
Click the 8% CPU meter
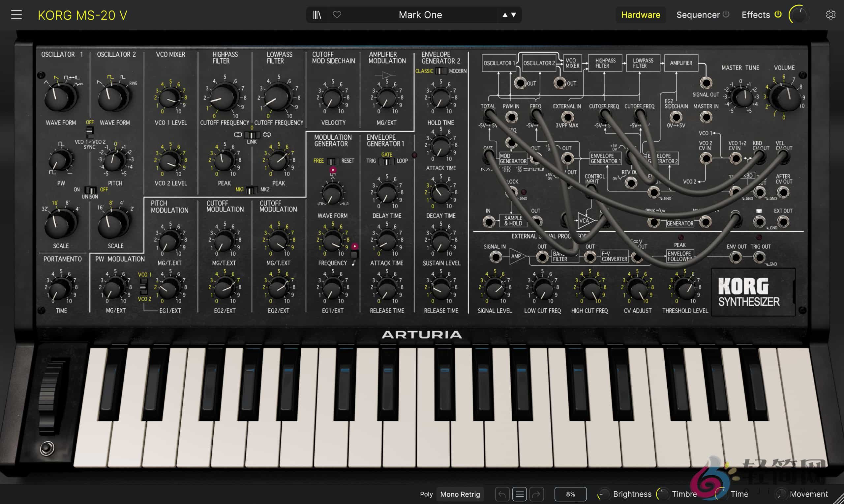pos(570,494)
